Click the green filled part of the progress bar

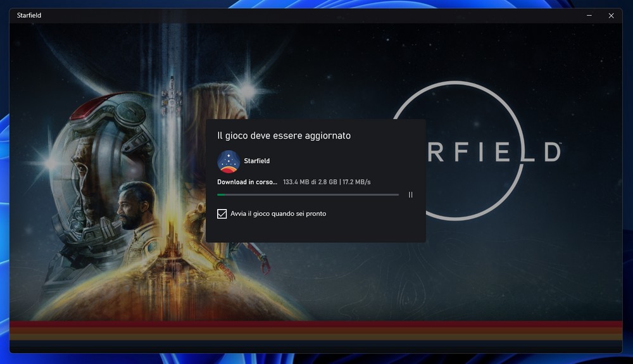coord(221,195)
